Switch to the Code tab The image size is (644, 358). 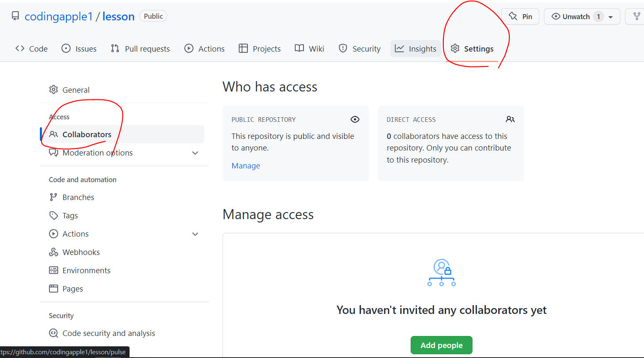pyautogui.click(x=32, y=49)
